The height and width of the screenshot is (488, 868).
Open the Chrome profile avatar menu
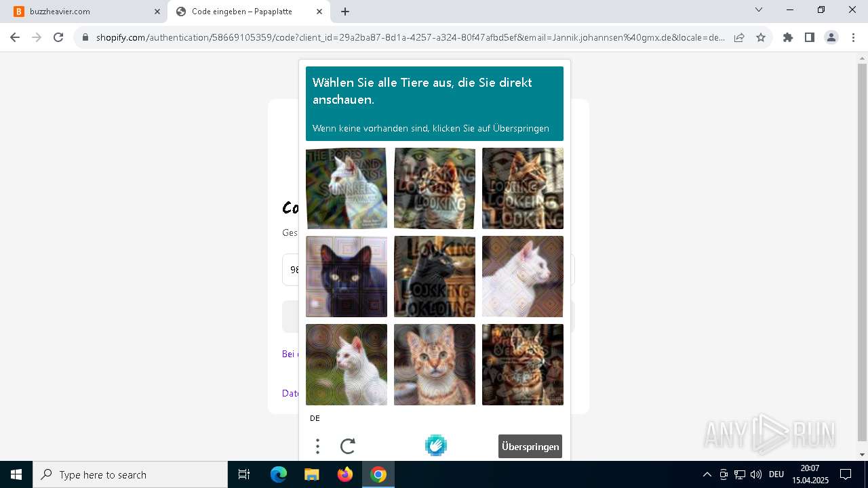click(831, 38)
